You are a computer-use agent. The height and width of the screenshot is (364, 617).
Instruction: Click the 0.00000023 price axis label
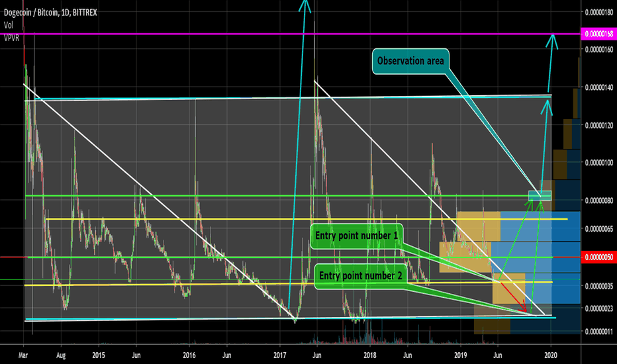[599, 308]
